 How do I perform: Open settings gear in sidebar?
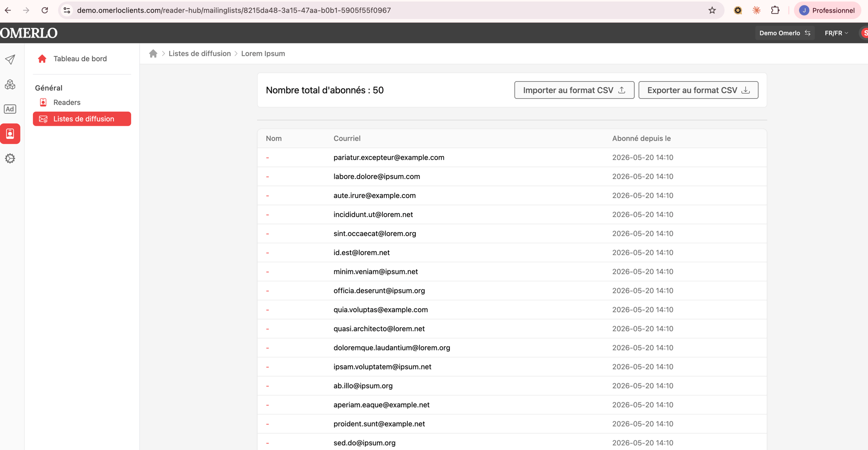[10, 158]
